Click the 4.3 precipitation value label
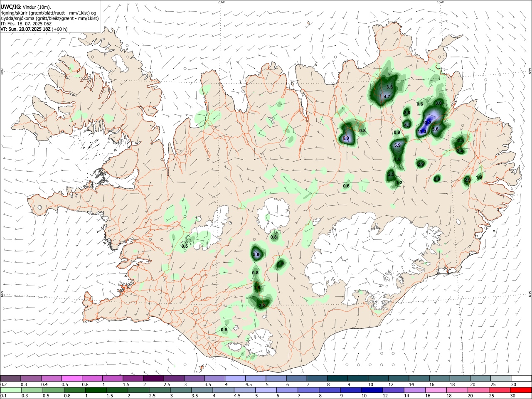 click(x=407, y=125)
